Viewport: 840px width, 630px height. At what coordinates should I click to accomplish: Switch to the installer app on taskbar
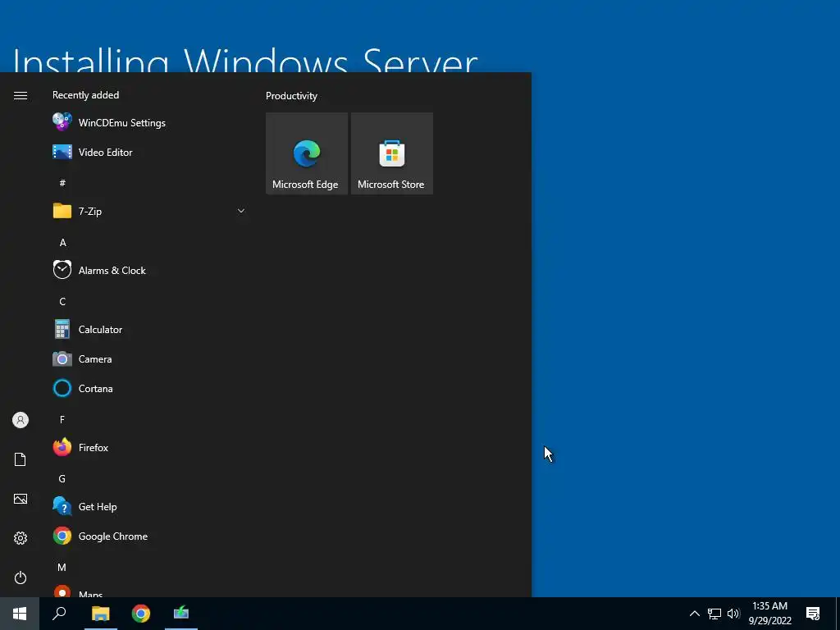click(181, 614)
